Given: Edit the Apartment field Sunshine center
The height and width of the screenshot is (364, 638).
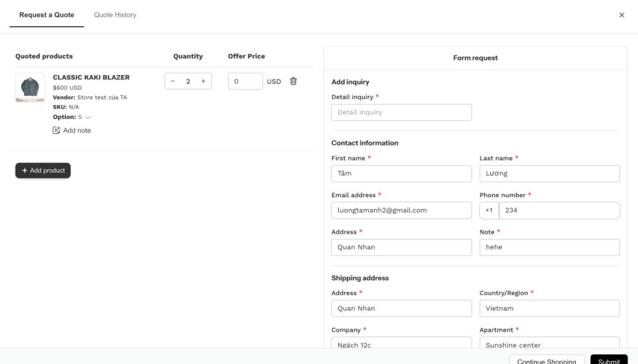Looking at the screenshot, I should [550, 342].
